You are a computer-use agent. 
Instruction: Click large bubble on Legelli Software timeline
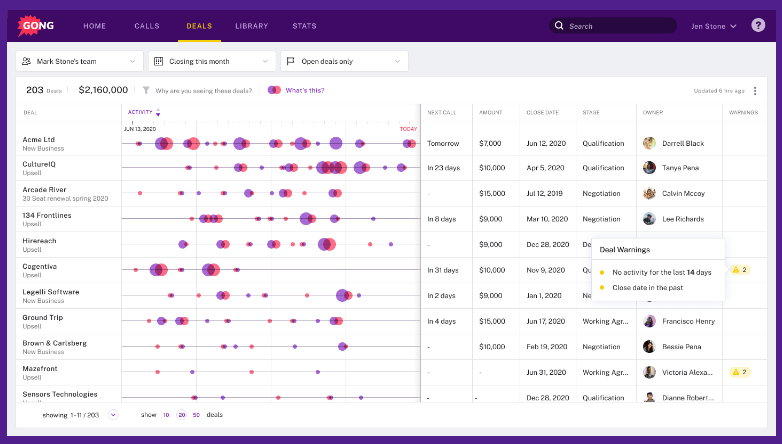[x=342, y=295]
